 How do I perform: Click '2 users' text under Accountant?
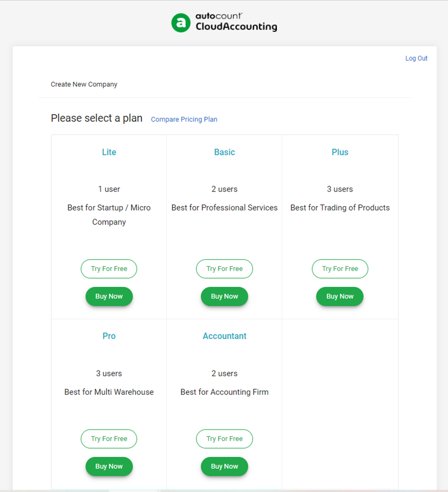point(224,373)
